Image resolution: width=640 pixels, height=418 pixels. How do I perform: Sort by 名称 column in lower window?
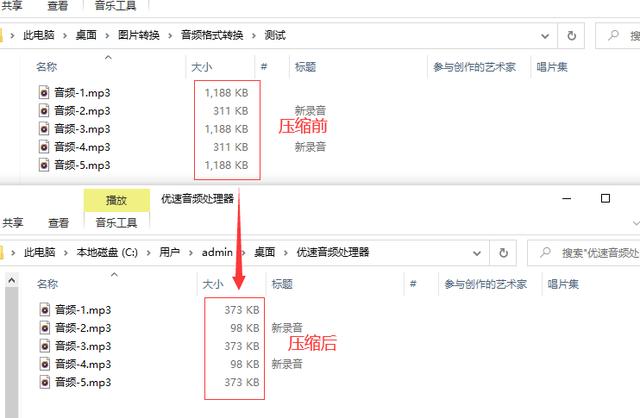tap(47, 284)
